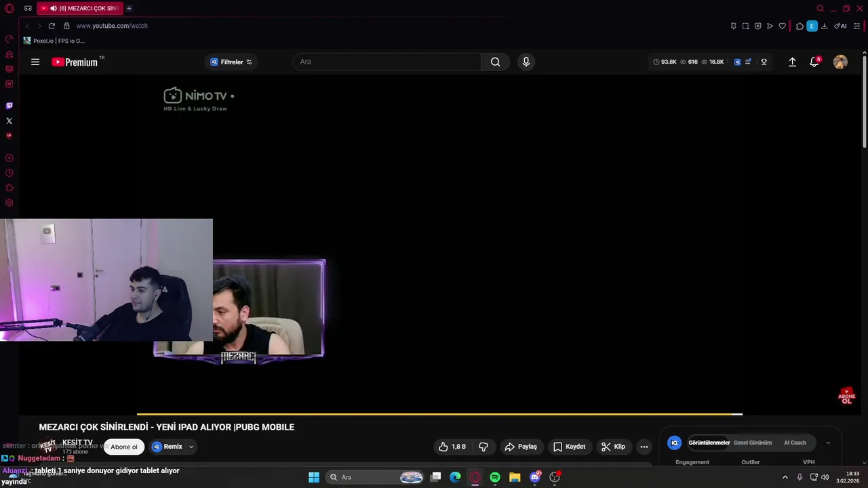This screenshot has width=868, height=488.
Task: Switch to the MEZARCI ÇOK SİNİR... tab
Action: [x=80, y=8]
